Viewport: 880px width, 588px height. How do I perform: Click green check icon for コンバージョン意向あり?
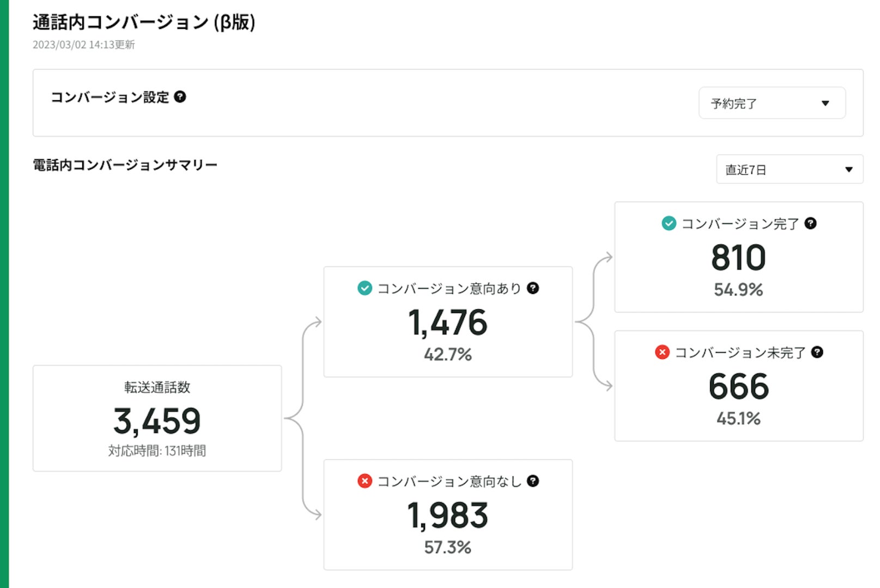point(365,288)
